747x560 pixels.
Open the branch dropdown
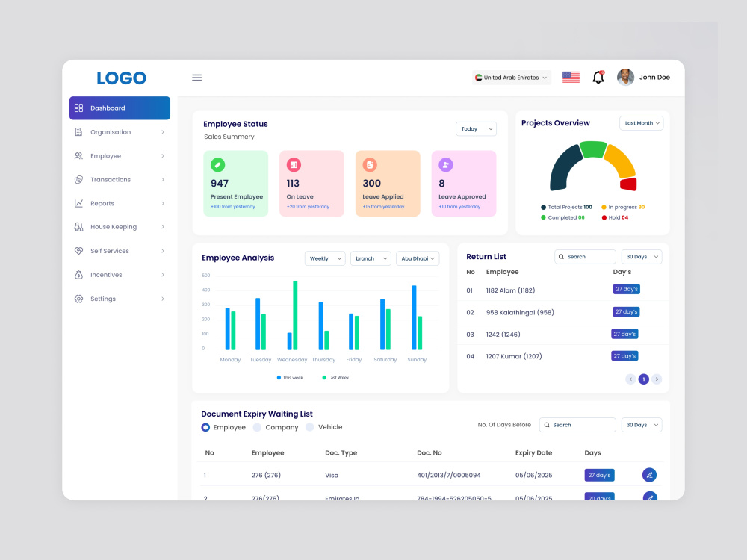(371, 258)
